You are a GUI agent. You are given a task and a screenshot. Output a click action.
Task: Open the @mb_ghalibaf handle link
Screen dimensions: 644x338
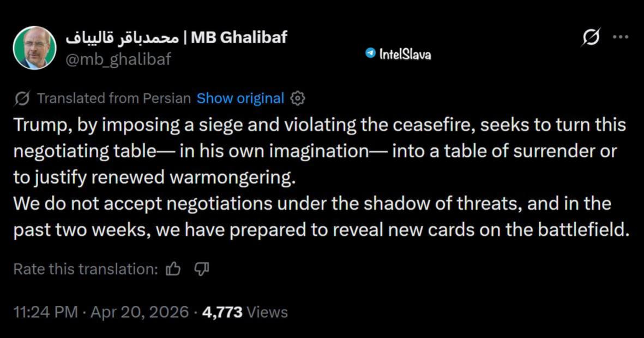coord(118,59)
